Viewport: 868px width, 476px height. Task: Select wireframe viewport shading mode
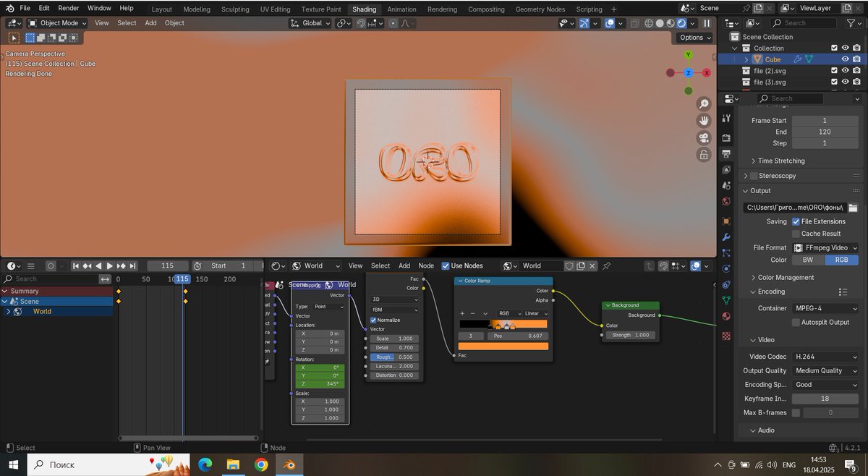(x=649, y=23)
